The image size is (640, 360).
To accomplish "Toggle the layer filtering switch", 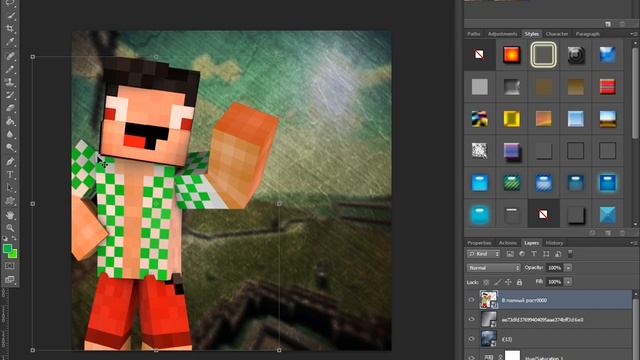I will 570,253.
